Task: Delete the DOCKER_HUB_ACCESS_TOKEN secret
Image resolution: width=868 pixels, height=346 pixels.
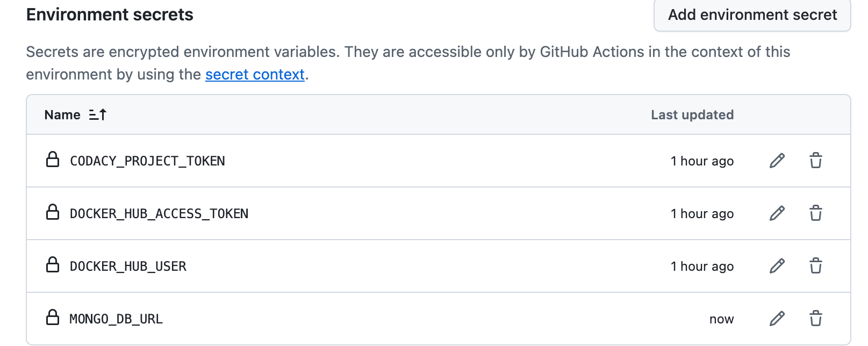Action: point(815,213)
